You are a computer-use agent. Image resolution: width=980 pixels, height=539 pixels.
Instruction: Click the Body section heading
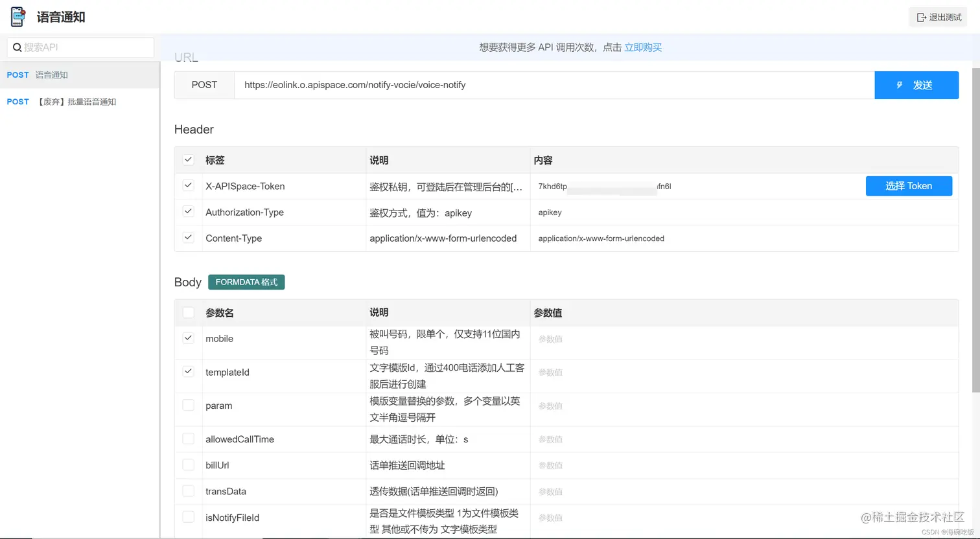pyautogui.click(x=188, y=282)
